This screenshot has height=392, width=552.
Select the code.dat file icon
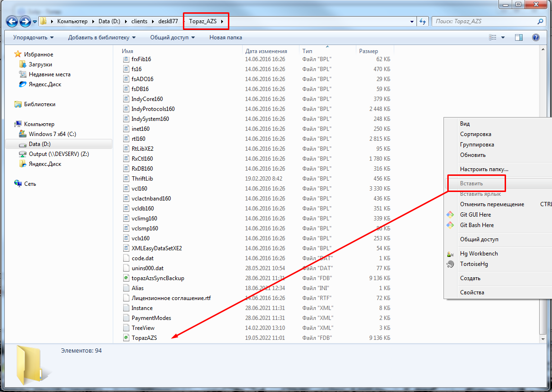126,258
